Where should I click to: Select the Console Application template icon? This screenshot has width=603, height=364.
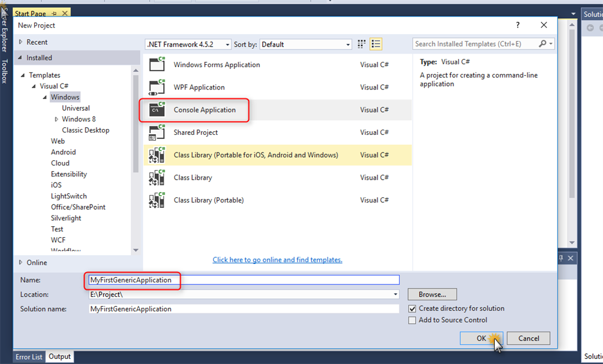tap(157, 110)
